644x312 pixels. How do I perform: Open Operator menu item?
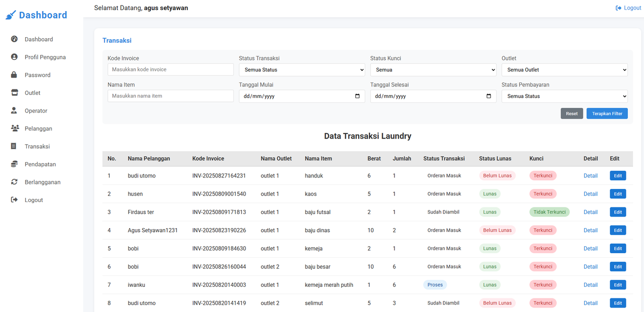[36, 111]
